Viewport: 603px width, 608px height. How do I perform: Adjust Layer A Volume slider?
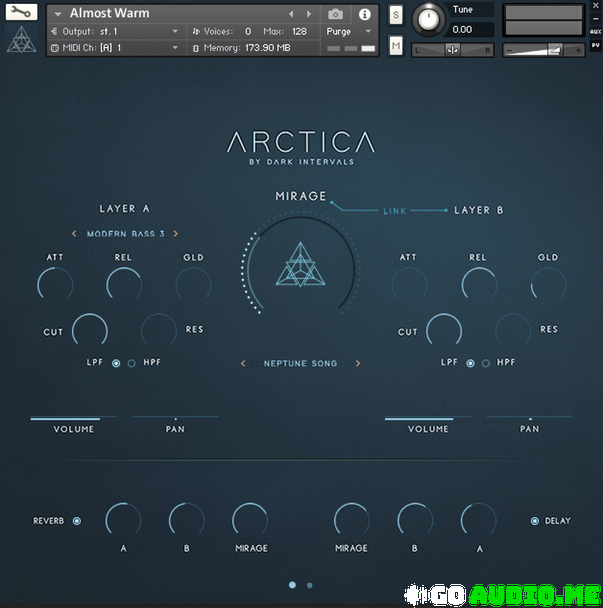click(74, 418)
